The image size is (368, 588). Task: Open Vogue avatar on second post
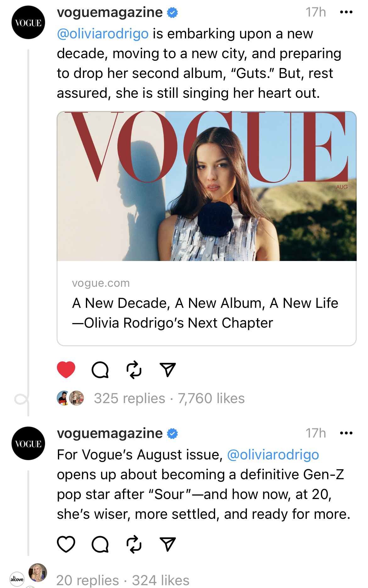[x=28, y=443]
